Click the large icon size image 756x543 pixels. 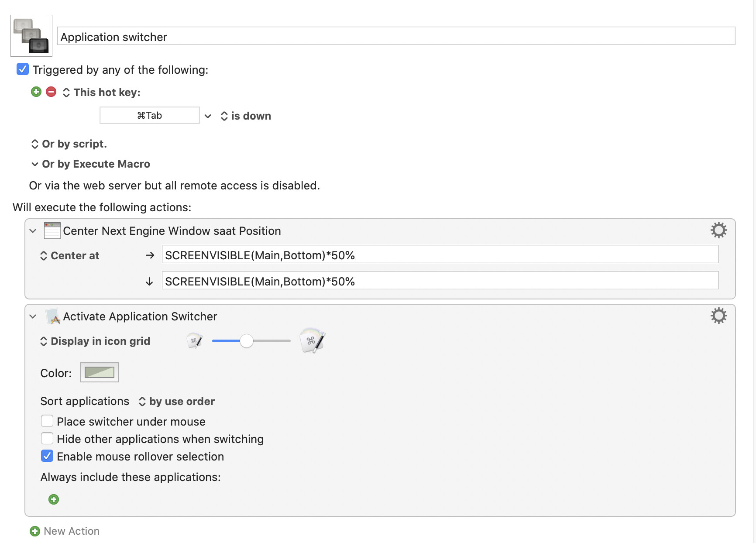point(312,340)
